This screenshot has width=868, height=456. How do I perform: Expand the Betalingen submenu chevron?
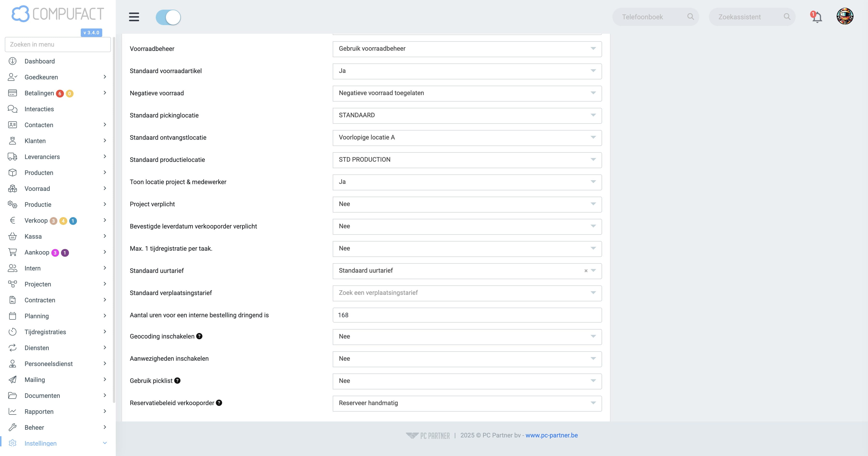(x=105, y=93)
